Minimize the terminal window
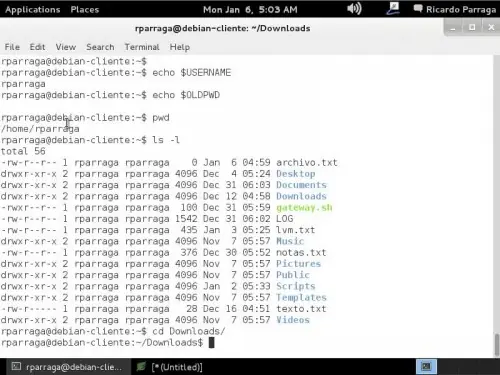Viewport: 500px width, 375px height. (453, 28)
